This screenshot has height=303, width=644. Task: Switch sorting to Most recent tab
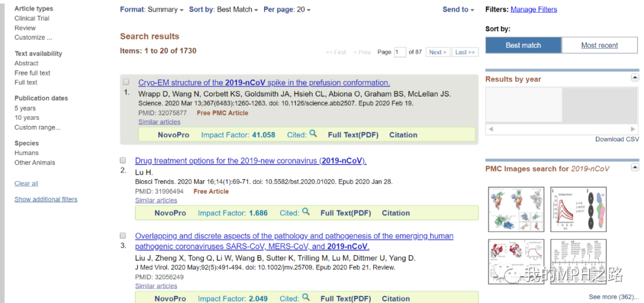pos(600,45)
